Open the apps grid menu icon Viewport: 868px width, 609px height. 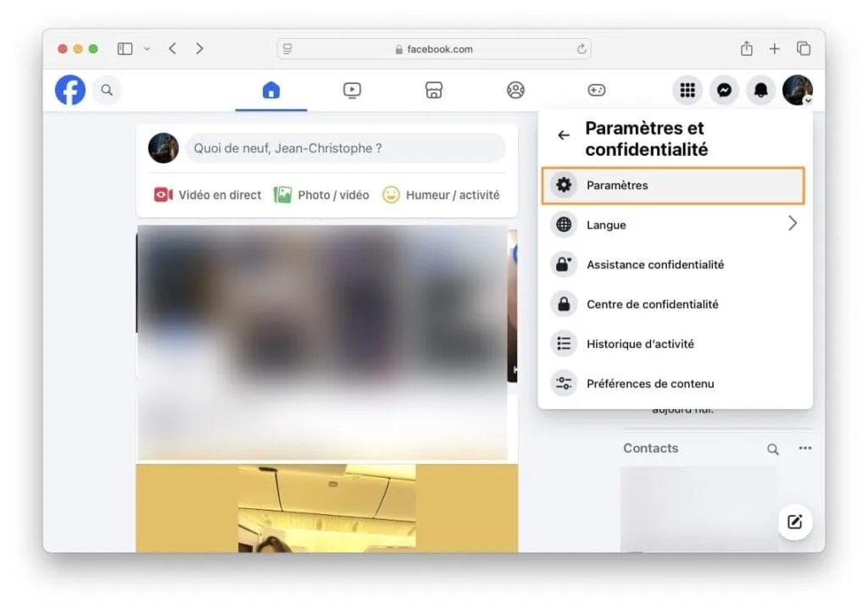pyautogui.click(x=687, y=90)
